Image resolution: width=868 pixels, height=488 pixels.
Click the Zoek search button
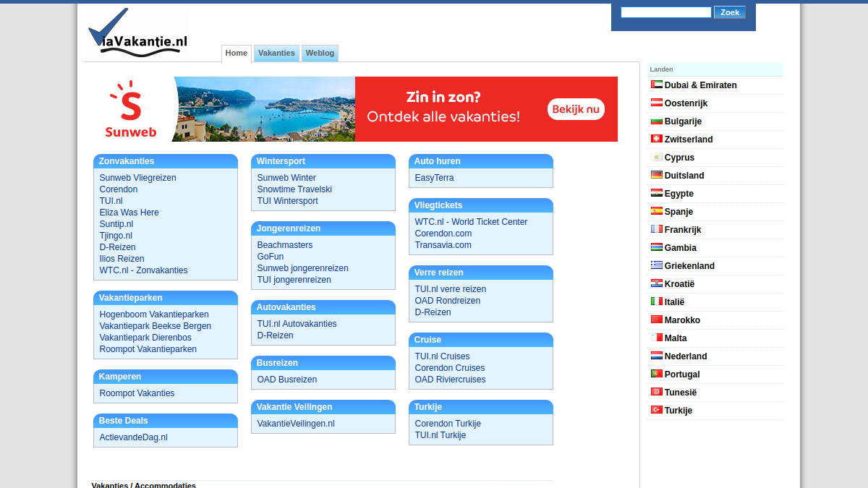point(730,12)
